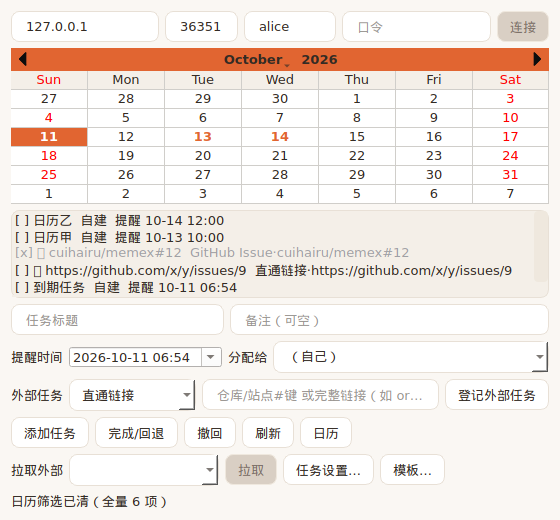Go to next month with right arrow
This screenshot has height=520, width=560.
pos(537,59)
